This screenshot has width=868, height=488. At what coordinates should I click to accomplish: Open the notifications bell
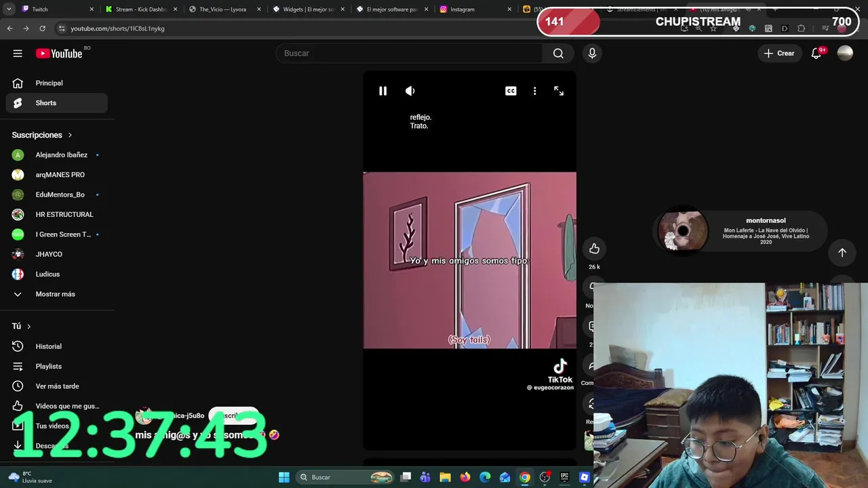click(816, 54)
